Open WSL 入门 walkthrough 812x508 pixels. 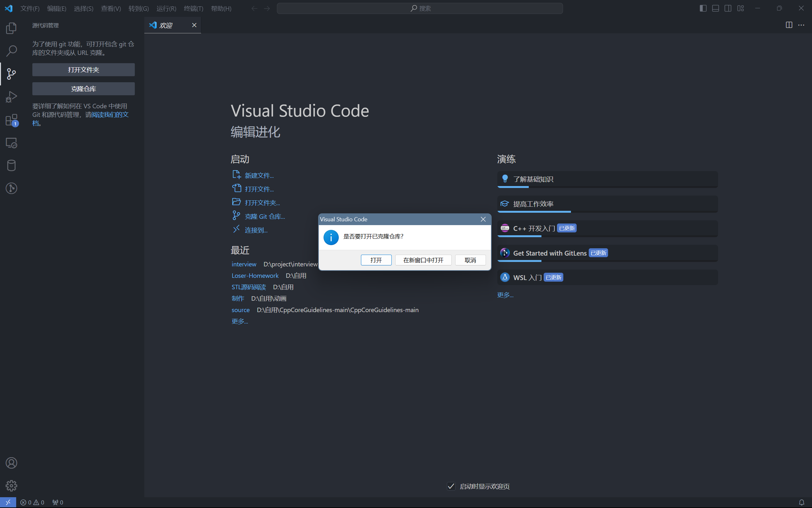[607, 277]
